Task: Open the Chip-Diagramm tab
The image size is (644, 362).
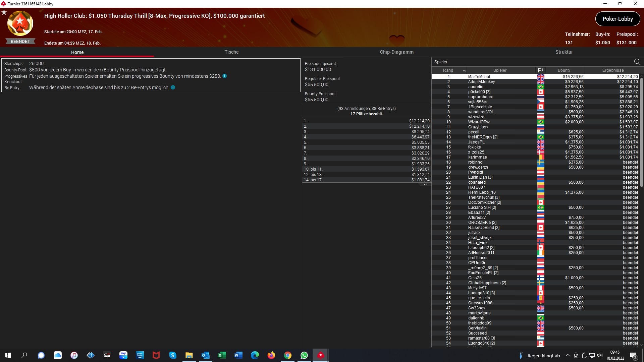Action: [x=396, y=52]
